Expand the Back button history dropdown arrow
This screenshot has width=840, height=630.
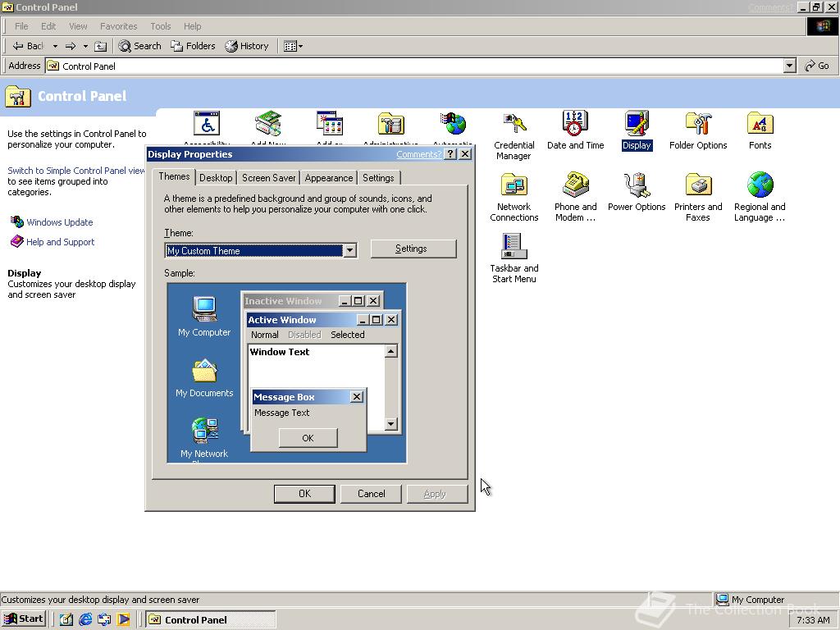coord(55,46)
